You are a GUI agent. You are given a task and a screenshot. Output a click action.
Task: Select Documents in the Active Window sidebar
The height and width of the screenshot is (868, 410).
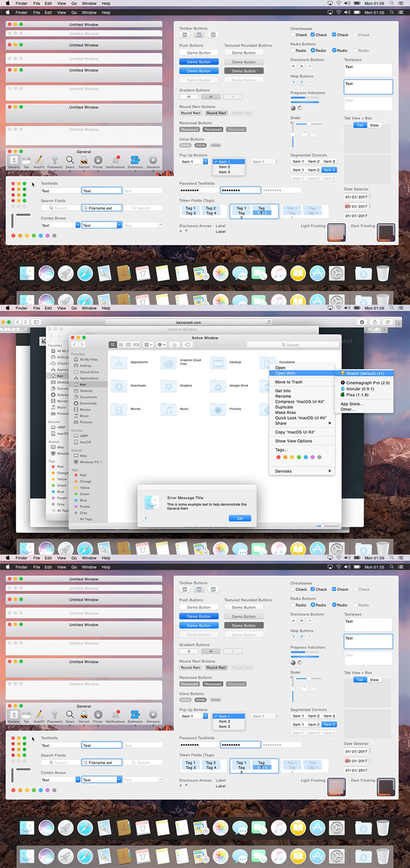click(x=88, y=397)
